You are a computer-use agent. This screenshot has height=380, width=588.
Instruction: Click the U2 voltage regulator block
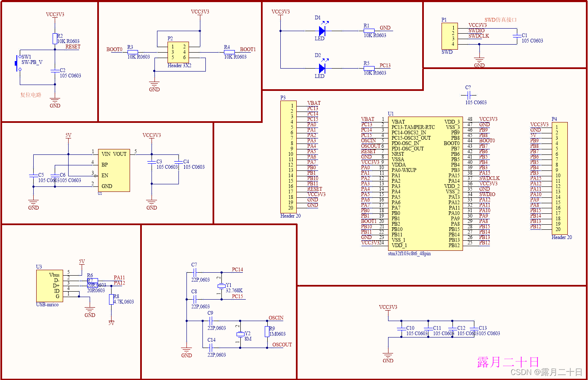tap(114, 170)
